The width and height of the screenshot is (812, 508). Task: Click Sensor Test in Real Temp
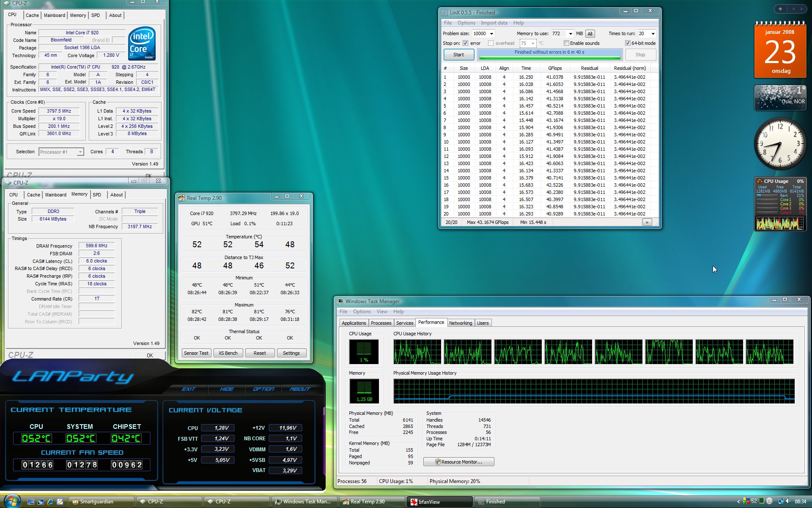(x=196, y=353)
